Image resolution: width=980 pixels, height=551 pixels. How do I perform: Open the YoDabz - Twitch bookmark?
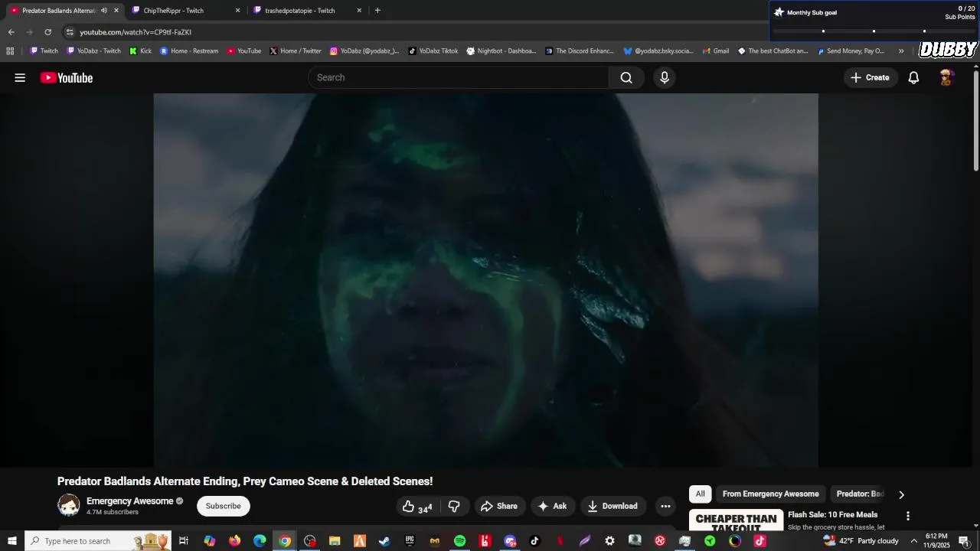pos(94,51)
